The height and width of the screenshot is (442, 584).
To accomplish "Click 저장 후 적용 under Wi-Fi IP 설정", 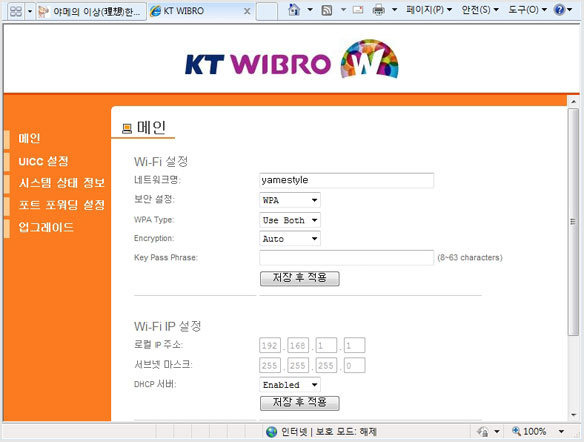I will [299, 403].
